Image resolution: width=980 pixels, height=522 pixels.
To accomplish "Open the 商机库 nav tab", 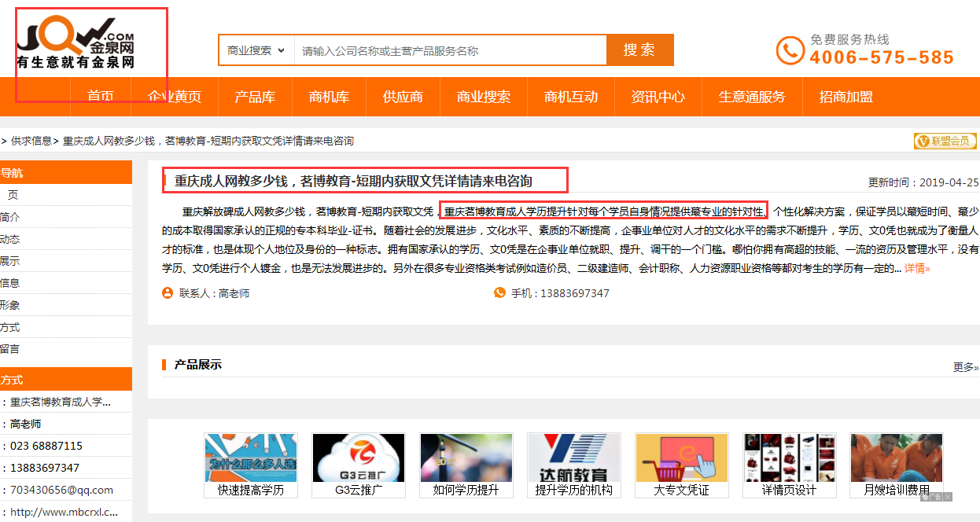I will coord(329,97).
